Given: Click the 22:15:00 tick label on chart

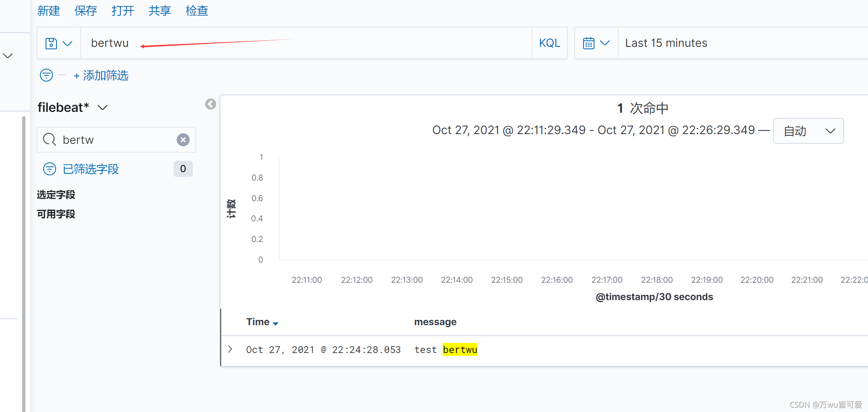Looking at the screenshot, I should [507, 280].
